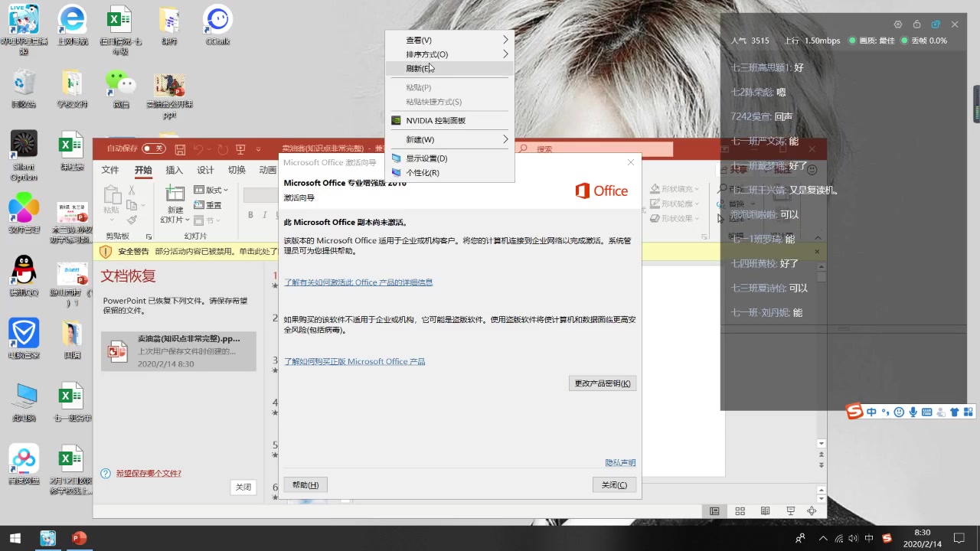
Task: Open the Tencent QQ desktop shortcut
Action: [x=24, y=275]
